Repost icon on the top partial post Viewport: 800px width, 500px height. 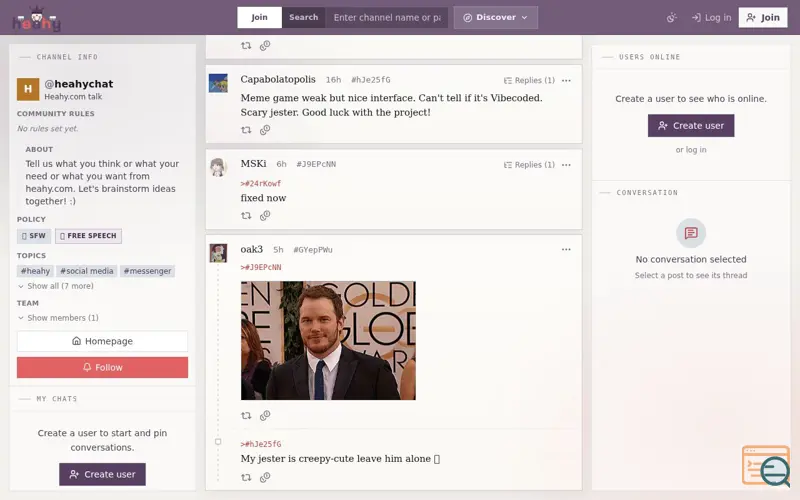click(246, 46)
